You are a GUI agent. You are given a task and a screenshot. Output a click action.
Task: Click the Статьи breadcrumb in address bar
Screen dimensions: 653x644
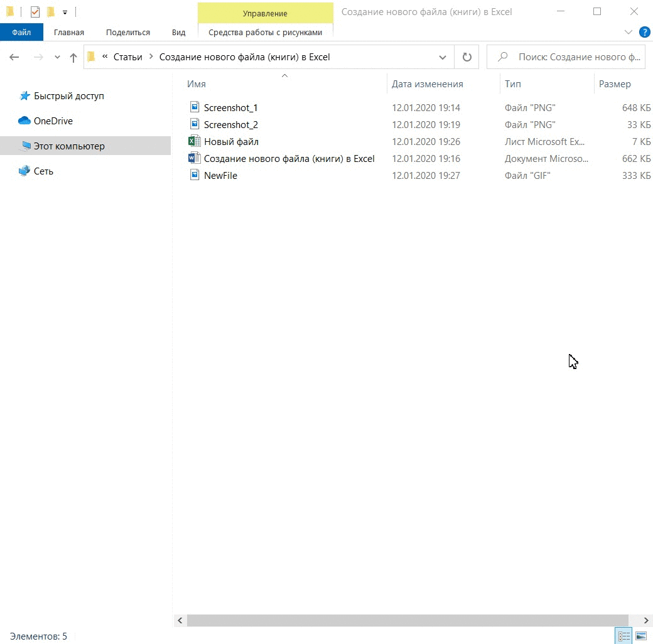[x=128, y=57]
